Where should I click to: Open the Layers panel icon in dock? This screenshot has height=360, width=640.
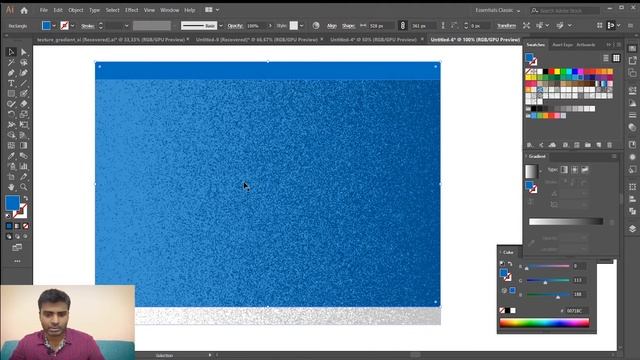click(x=632, y=229)
